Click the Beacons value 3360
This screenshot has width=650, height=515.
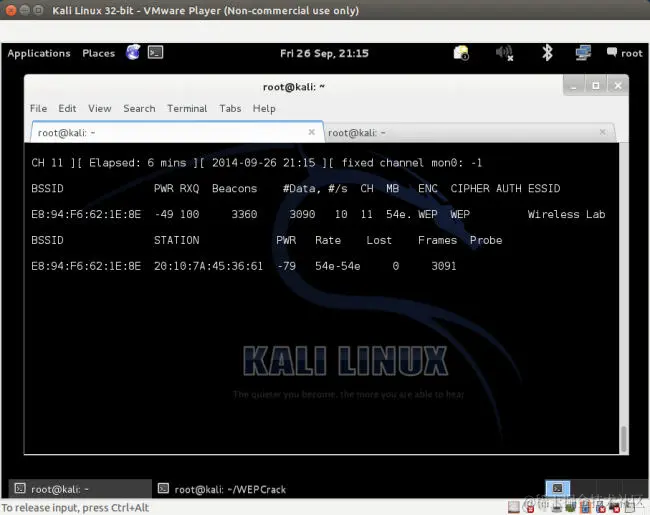(244, 214)
